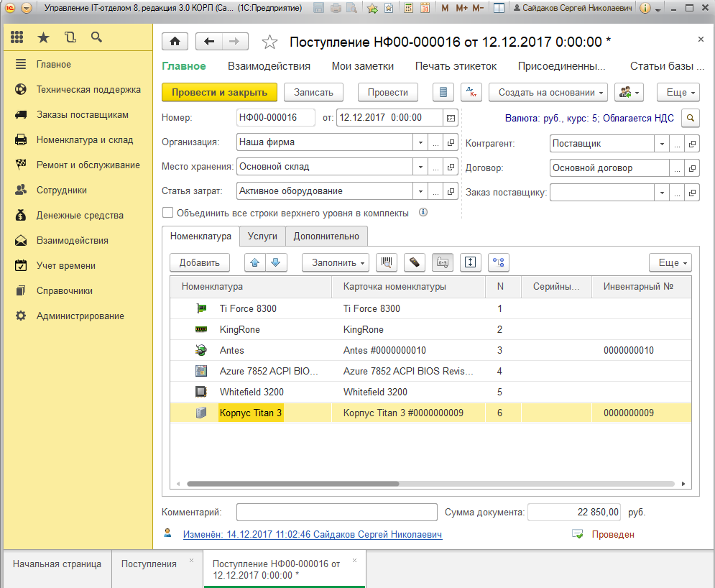The image size is (715, 588).
Task: Expand Место хранения dropdown list
Action: tap(420, 167)
